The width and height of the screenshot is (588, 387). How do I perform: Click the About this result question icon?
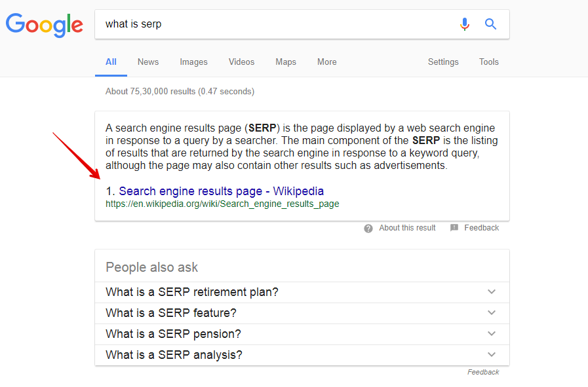click(368, 228)
